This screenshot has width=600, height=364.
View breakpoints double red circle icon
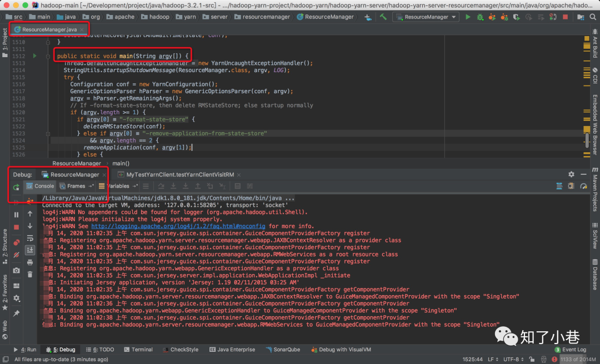17,242
